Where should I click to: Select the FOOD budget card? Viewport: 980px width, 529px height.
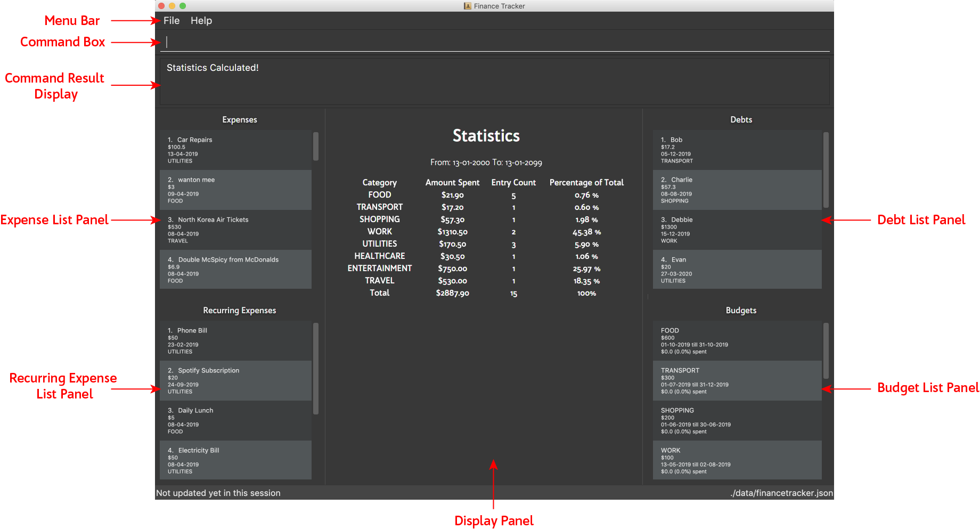click(737, 340)
